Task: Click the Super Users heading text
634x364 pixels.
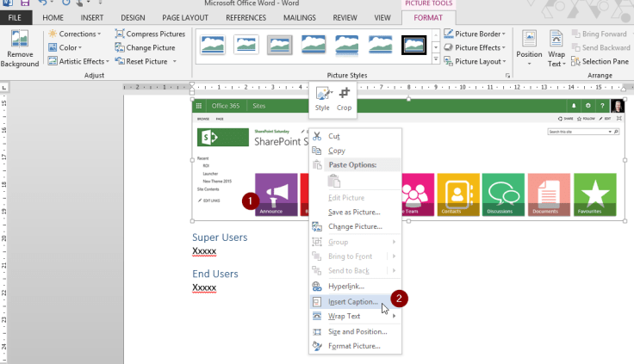Action: point(220,238)
